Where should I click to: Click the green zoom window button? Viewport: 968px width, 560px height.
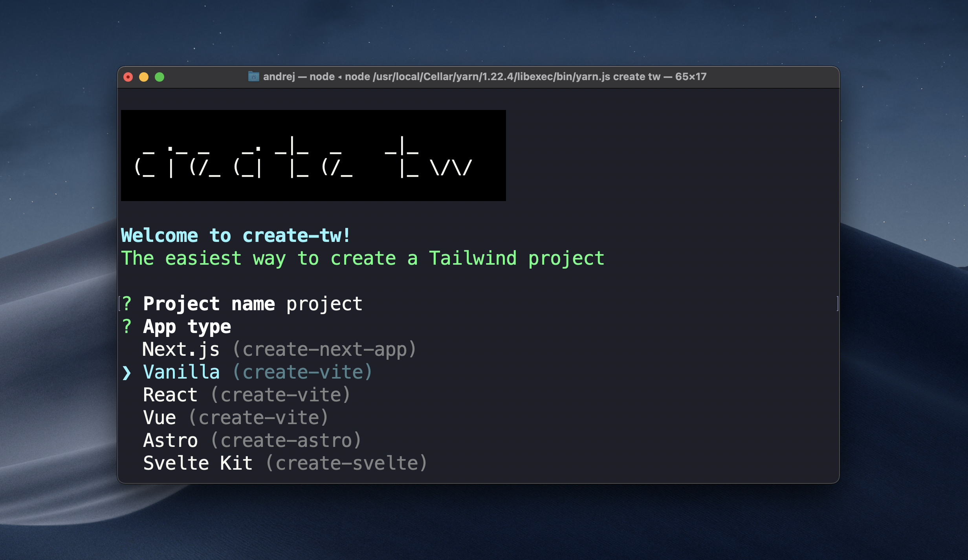click(159, 77)
